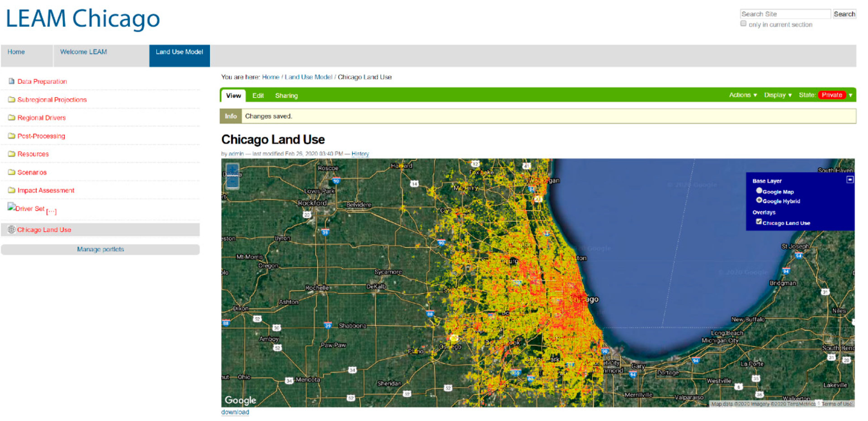The width and height of the screenshot is (868, 421).
Task: Click the Data Preparation page icon
Action: point(12,81)
